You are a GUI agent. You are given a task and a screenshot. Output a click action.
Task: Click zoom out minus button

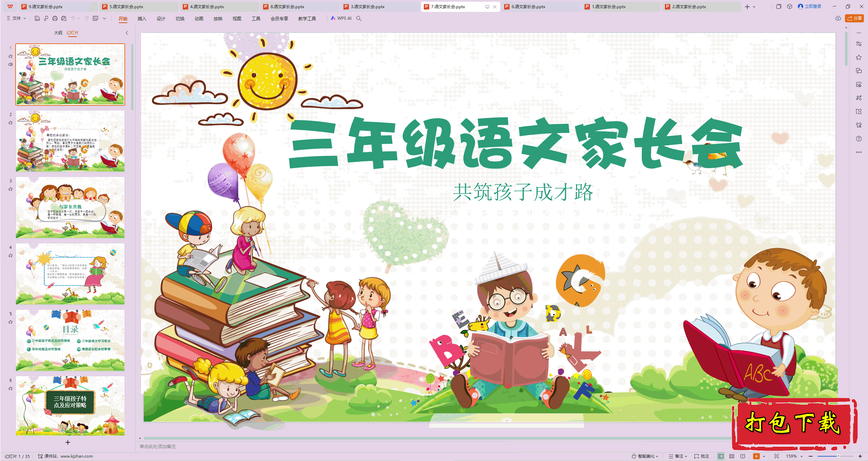pyautogui.click(x=811, y=456)
